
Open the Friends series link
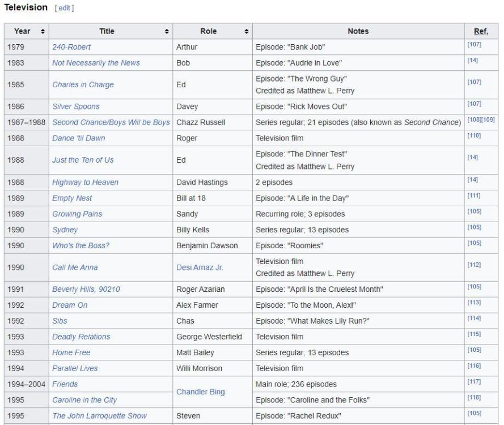coord(65,384)
